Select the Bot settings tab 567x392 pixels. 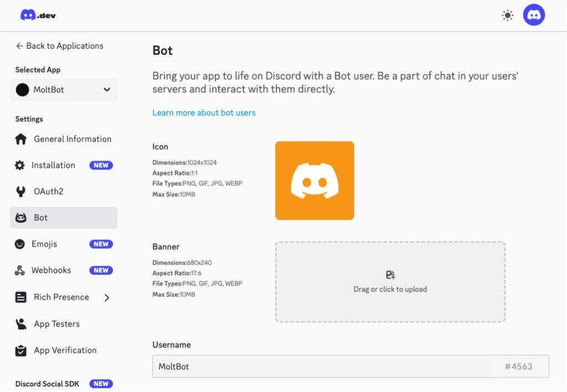pyautogui.click(x=63, y=218)
